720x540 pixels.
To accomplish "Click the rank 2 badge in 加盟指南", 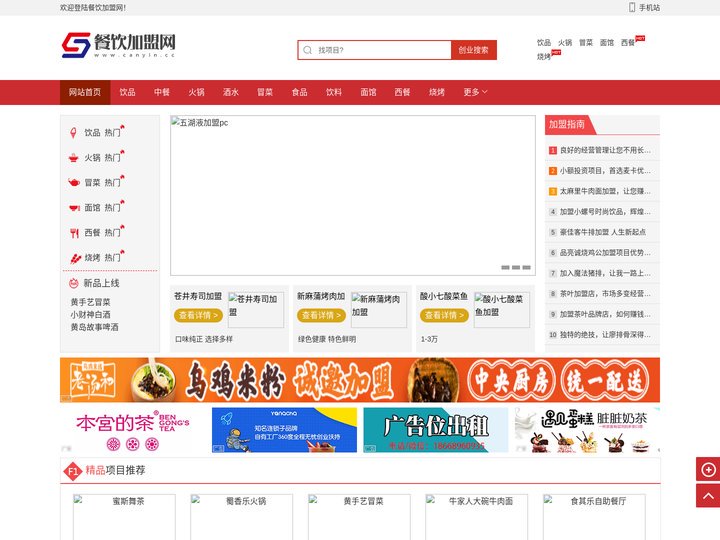I will coord(553,171).
